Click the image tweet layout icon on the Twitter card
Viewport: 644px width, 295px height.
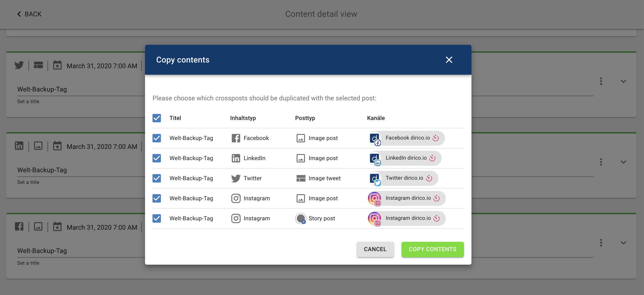coord(38,65)
